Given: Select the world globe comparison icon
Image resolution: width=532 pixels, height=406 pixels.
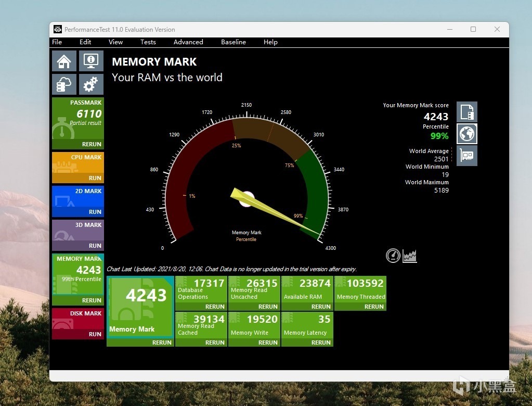Looking at the screenshot, I should click(x=467, y=133).
